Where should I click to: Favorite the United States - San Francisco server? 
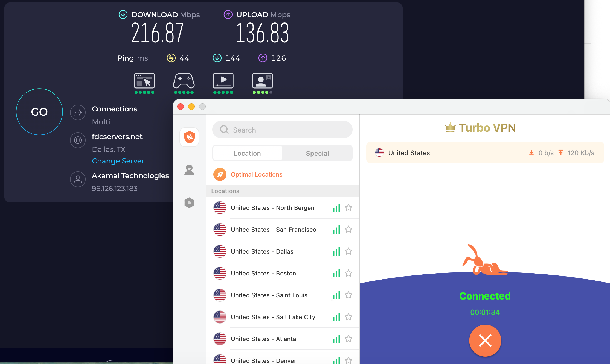[x=348, y=230]
